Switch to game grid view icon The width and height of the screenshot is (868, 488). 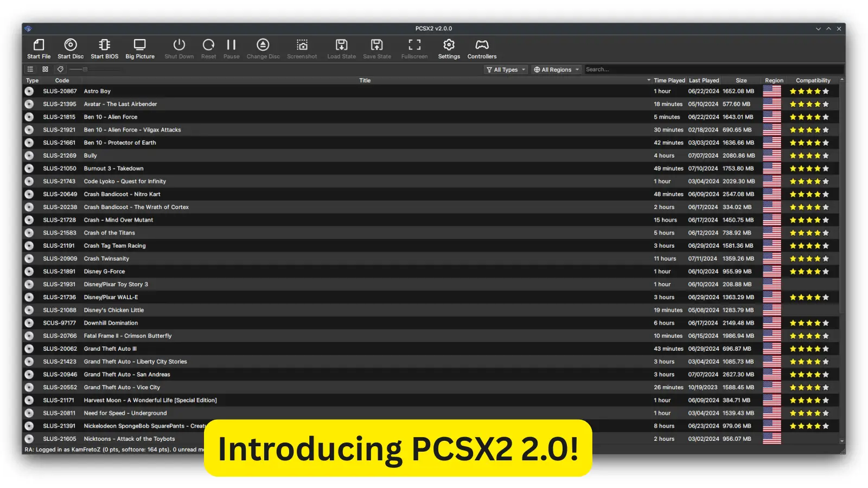(x=46, y=69)
